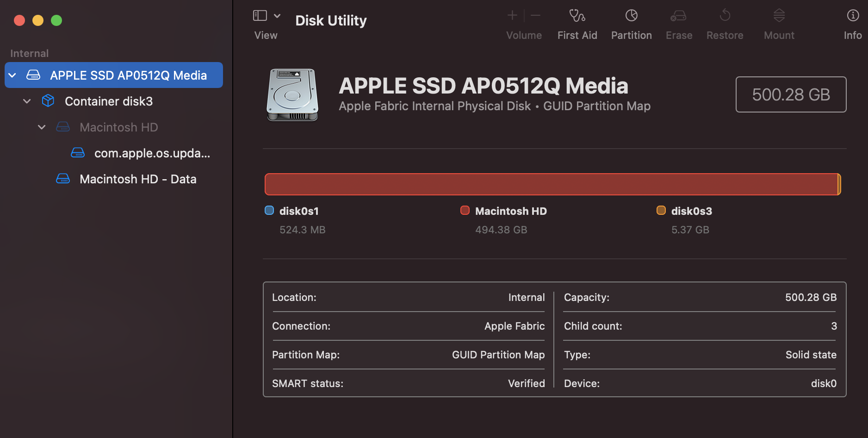
Task: Click the blue disk0s1 legend swatch
Action: 269,211
